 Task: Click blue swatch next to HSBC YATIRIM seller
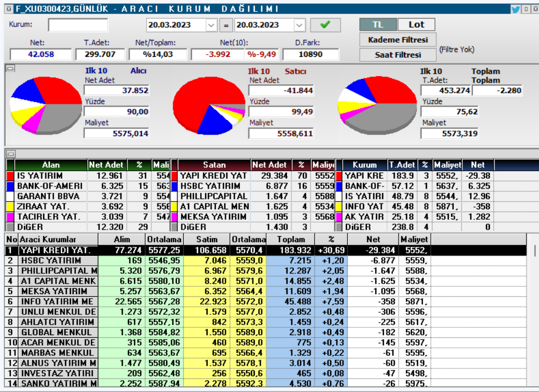coord(174,186)
